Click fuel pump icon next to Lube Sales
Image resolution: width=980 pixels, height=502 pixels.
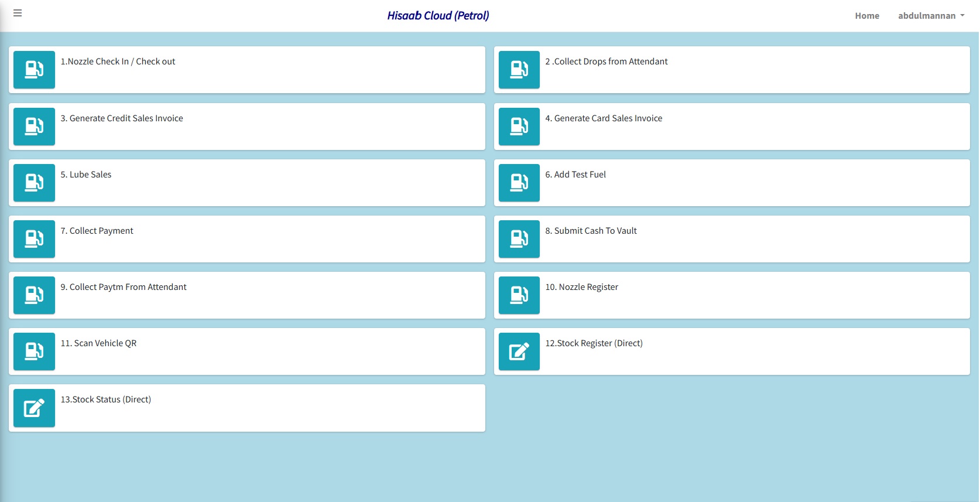click(34, 183)
